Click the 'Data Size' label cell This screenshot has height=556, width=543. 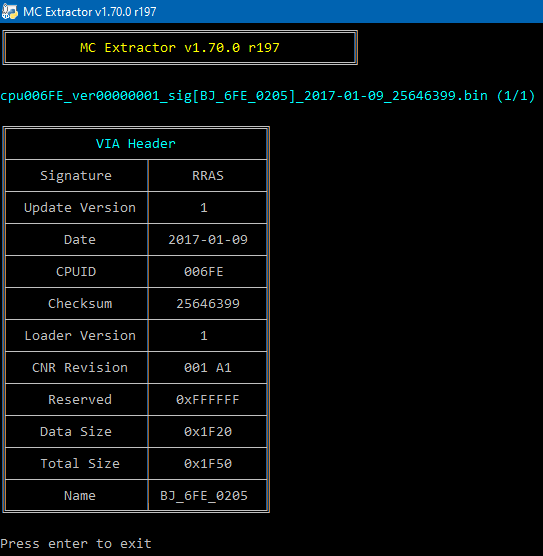[76, 432]
